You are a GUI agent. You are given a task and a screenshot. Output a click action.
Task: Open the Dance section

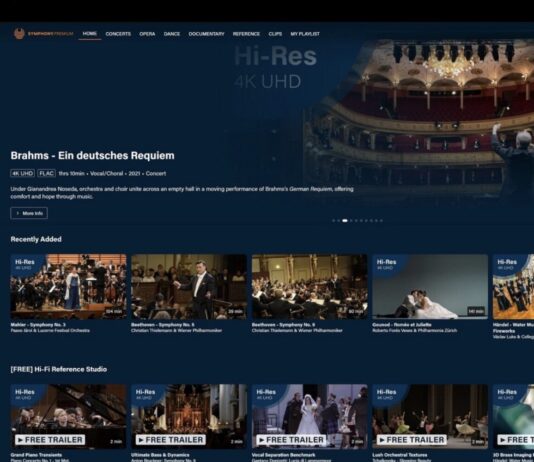pyautogui.click(x=172, y=34)
